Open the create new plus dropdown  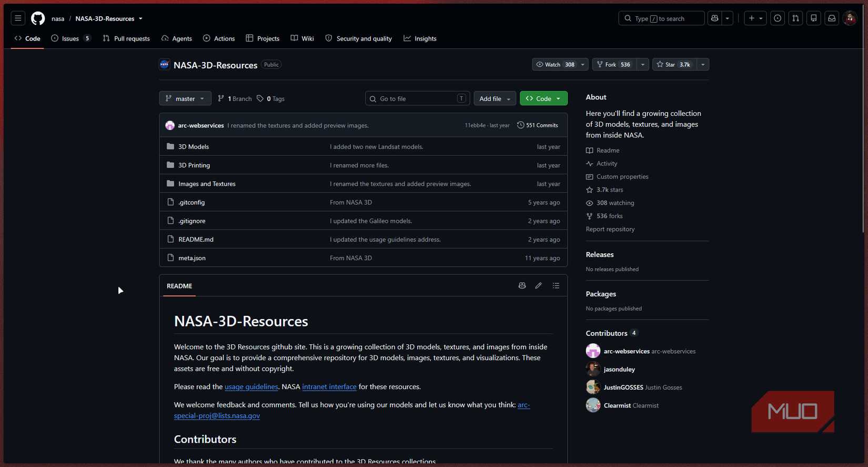755,18
